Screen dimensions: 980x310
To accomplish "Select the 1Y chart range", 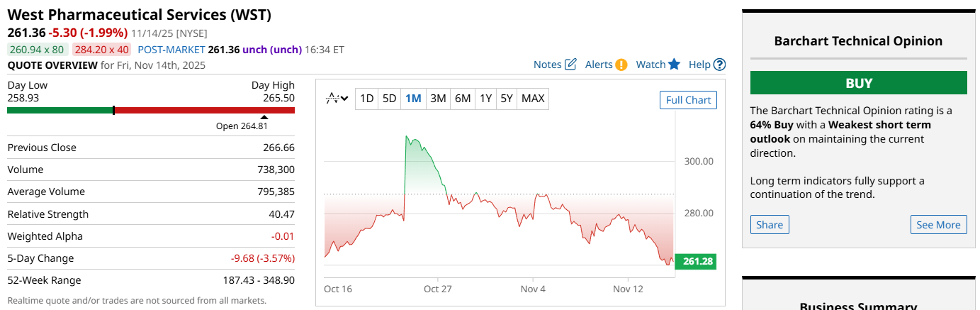I will (485, 99).
